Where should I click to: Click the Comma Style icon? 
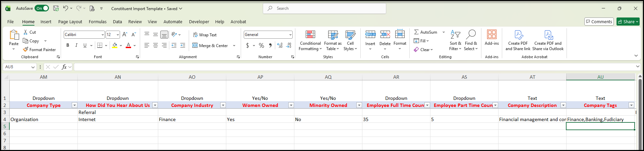[x=270, y=45]
